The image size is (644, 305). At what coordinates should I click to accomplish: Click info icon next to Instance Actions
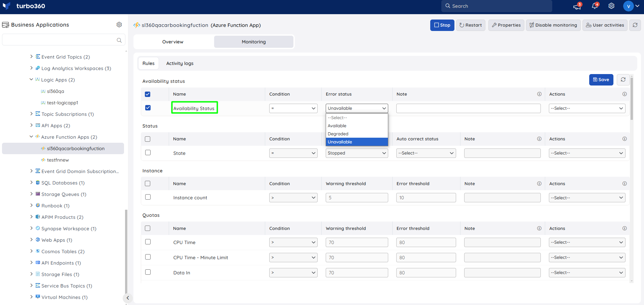[625, 183]
